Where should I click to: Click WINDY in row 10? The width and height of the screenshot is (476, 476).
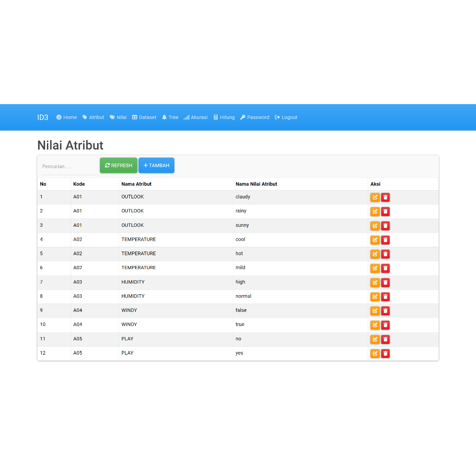129,324
